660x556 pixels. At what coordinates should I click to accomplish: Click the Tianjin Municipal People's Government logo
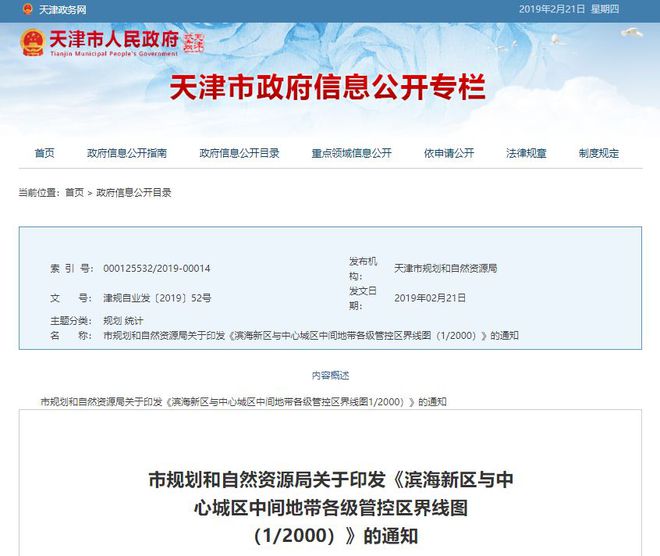100,43
